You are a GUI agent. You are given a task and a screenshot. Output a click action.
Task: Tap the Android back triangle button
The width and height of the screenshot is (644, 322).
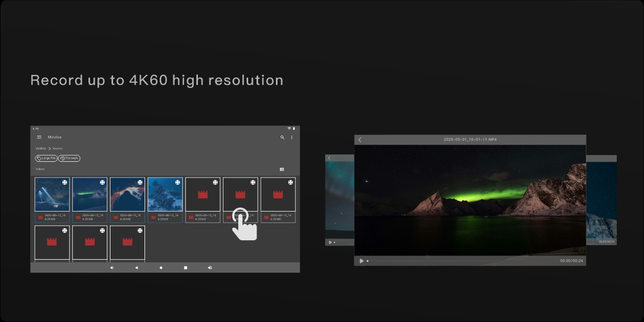136,268
